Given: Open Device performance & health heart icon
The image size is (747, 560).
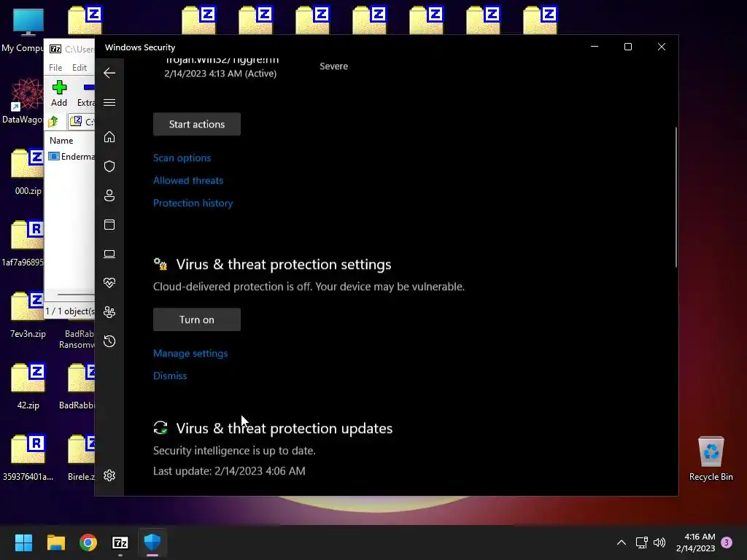Looking at the screenshot, I should (109, 283).
